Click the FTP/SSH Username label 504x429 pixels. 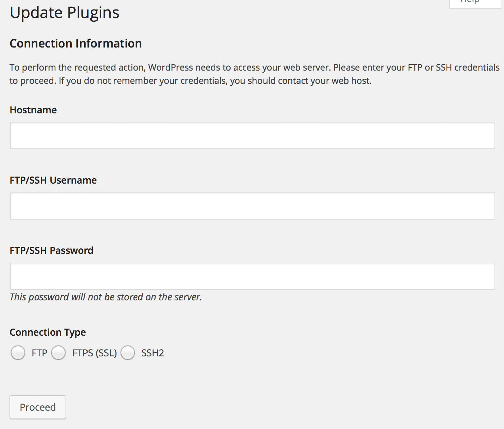click(53, 180)
